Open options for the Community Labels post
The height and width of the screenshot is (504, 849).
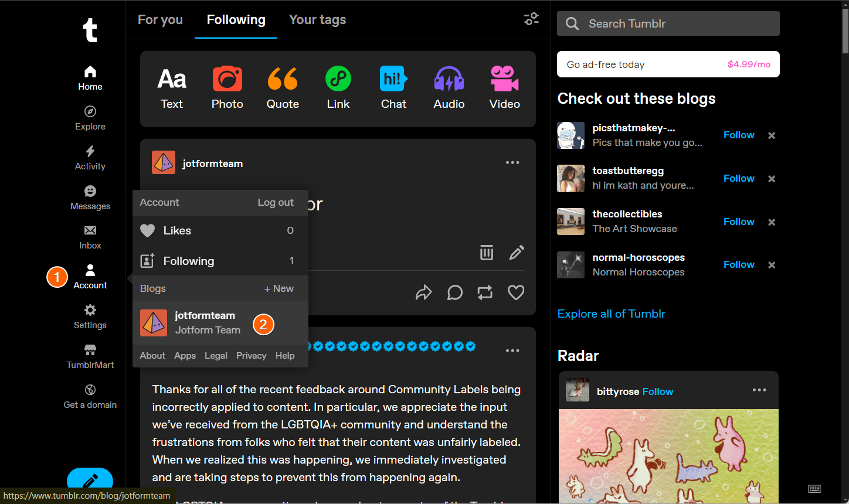(512, 350)
